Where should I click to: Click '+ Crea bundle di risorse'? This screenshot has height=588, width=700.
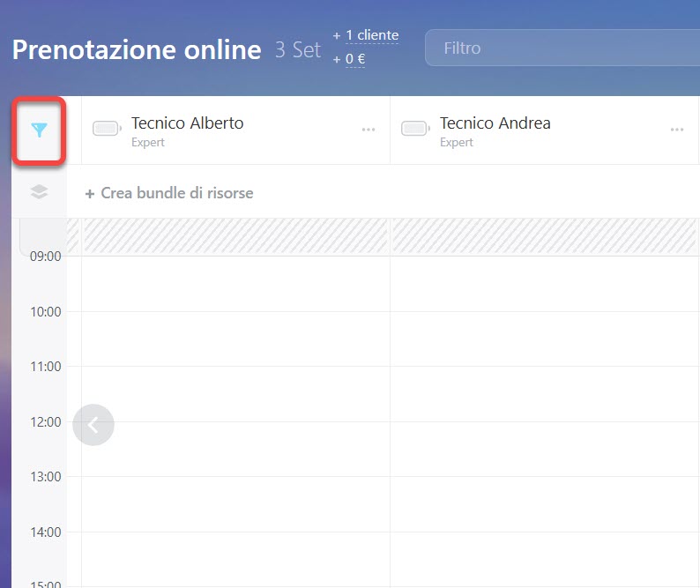[169, 193]
